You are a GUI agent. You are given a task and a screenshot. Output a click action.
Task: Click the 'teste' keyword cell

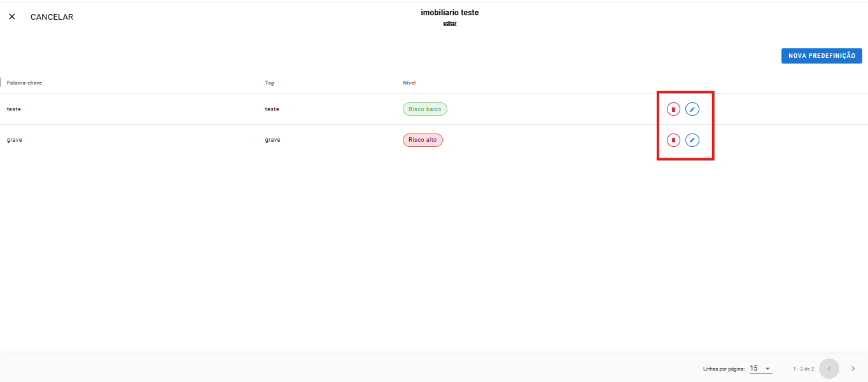point(14,109)
